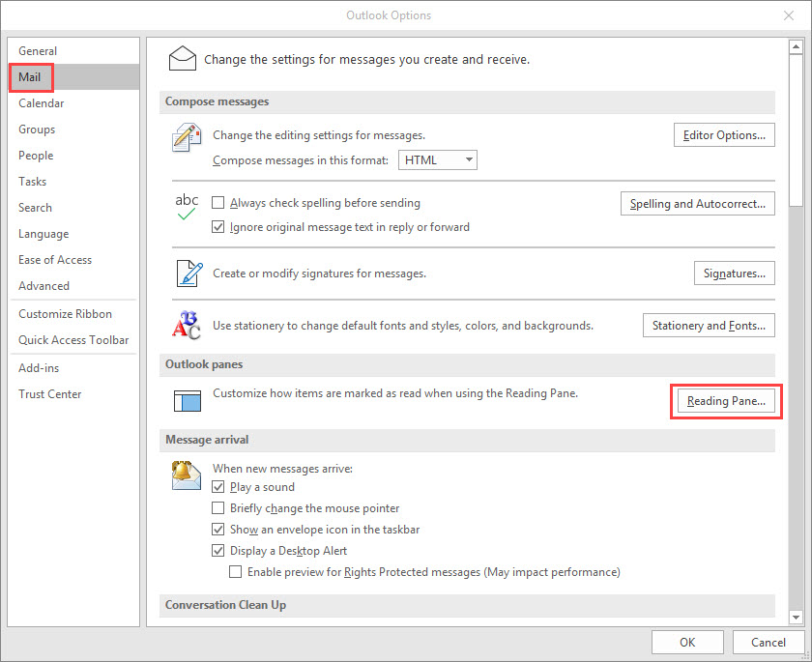The height and width of the screenshot is (662, 812).
Task: Click the envelope icon beside the mail settings header
Action: pyautogui.click(x=183, y=59)
